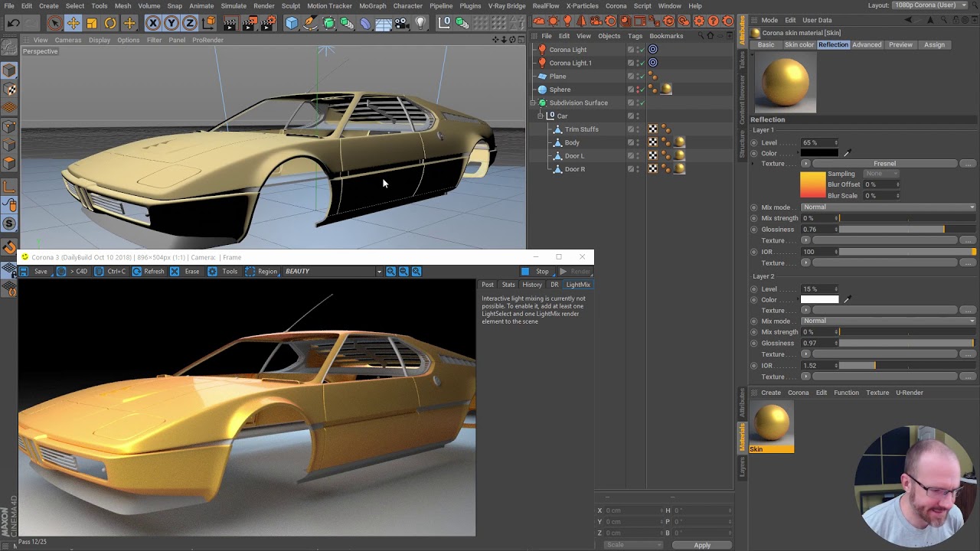
Task: Open Attributes vertical side tab
Action: (742, 29)
